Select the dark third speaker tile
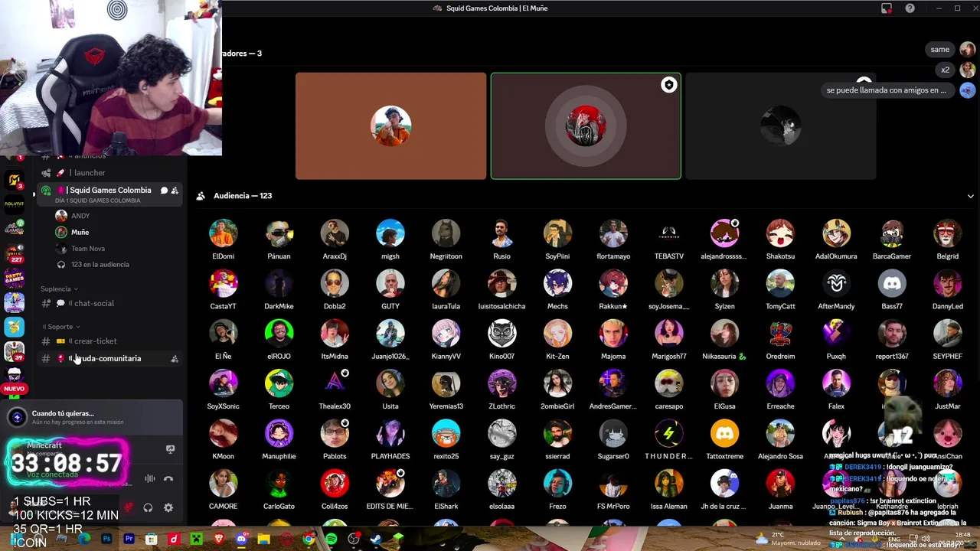The image size is (980, 551). click(x=781, y=126)
